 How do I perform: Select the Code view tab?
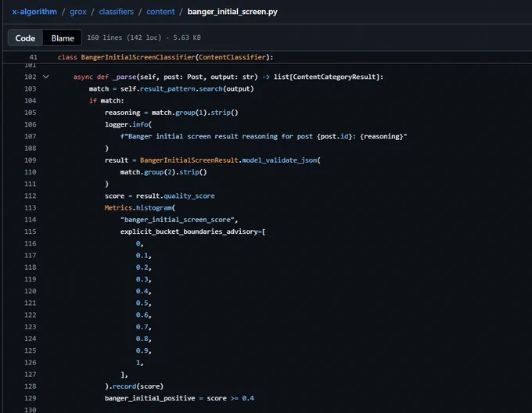point(25,38)
